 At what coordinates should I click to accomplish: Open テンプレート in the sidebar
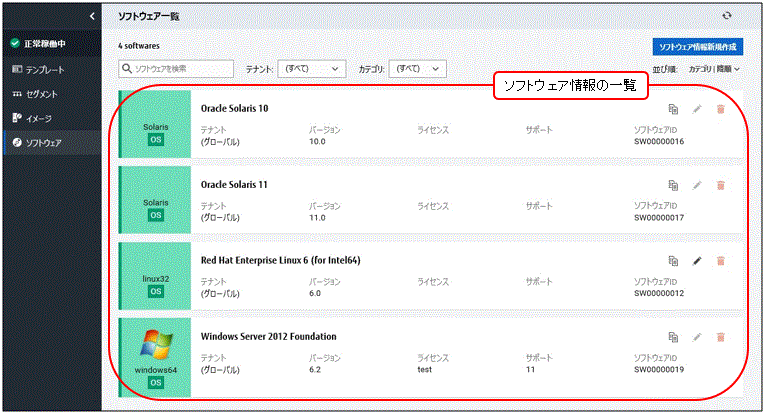coord(52,69)
